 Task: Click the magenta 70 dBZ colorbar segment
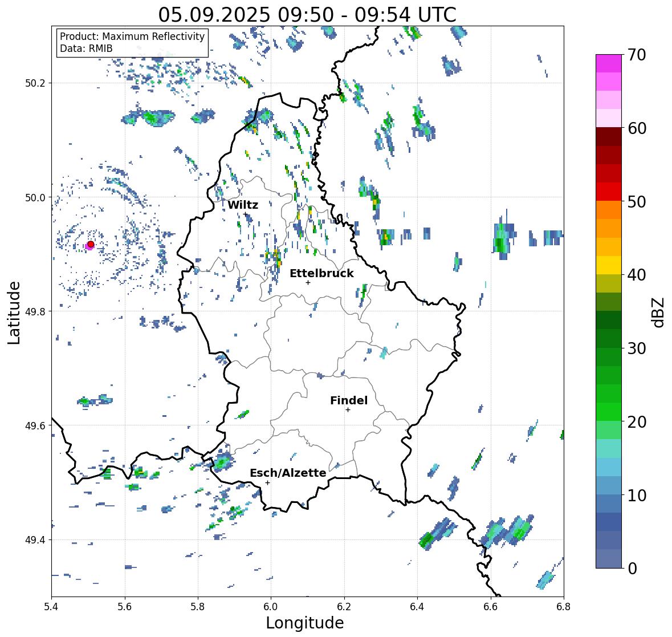coord(609,63)
